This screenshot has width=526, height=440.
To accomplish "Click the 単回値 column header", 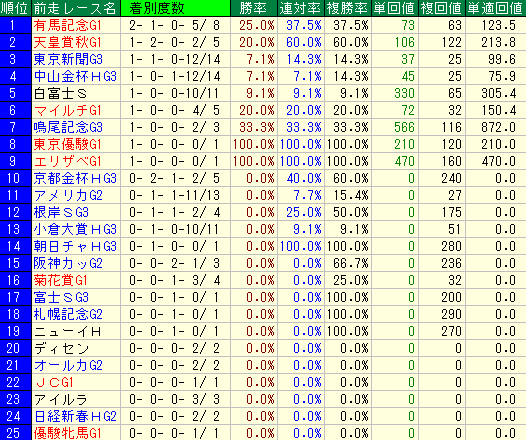I will click(x=395, y=8).
